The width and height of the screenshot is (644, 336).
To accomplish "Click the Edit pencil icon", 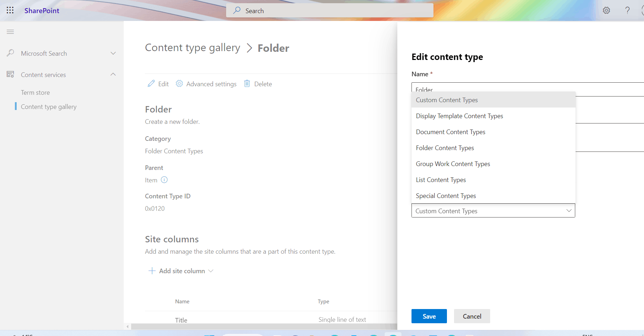I will [151, 84].
